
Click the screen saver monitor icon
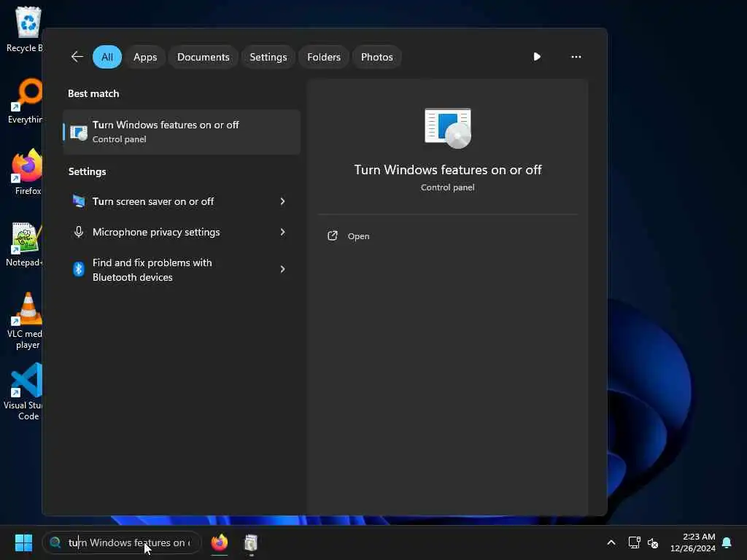point(79,201)
